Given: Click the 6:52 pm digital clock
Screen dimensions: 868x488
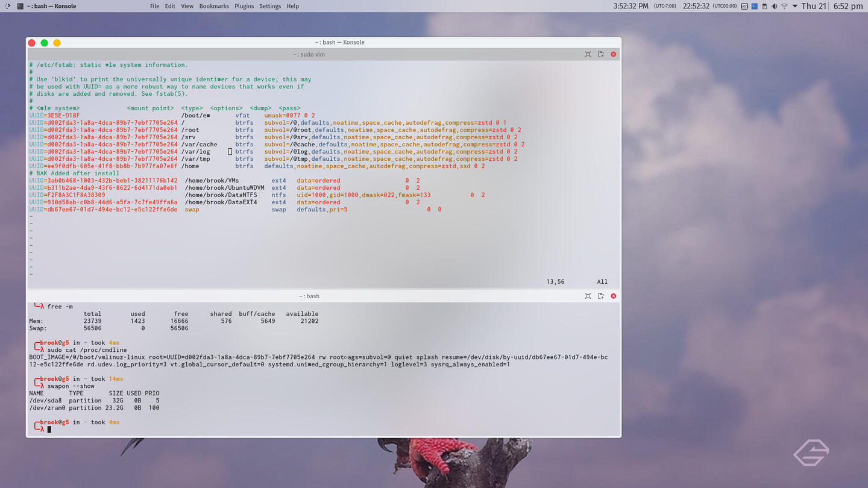Looking at the screenshot, I should click(848, 6).
